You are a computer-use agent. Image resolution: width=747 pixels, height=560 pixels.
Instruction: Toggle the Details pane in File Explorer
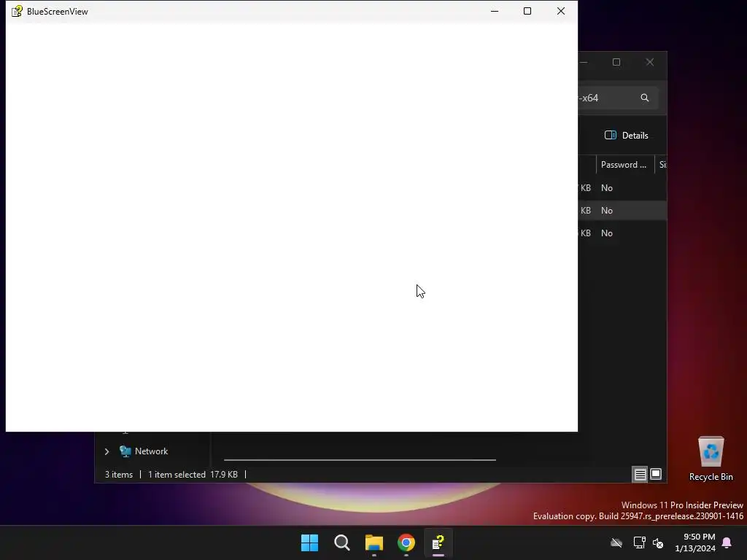pos(626,135)
